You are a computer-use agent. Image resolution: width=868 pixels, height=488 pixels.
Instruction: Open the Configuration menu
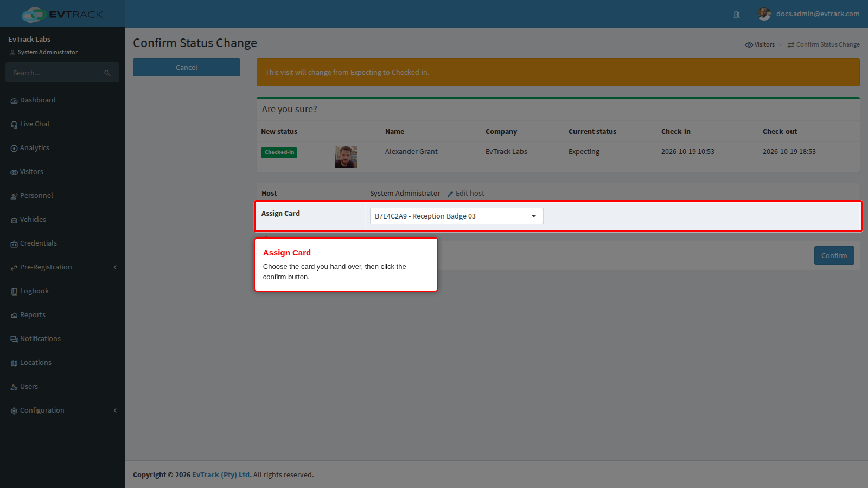click(62, 410)
